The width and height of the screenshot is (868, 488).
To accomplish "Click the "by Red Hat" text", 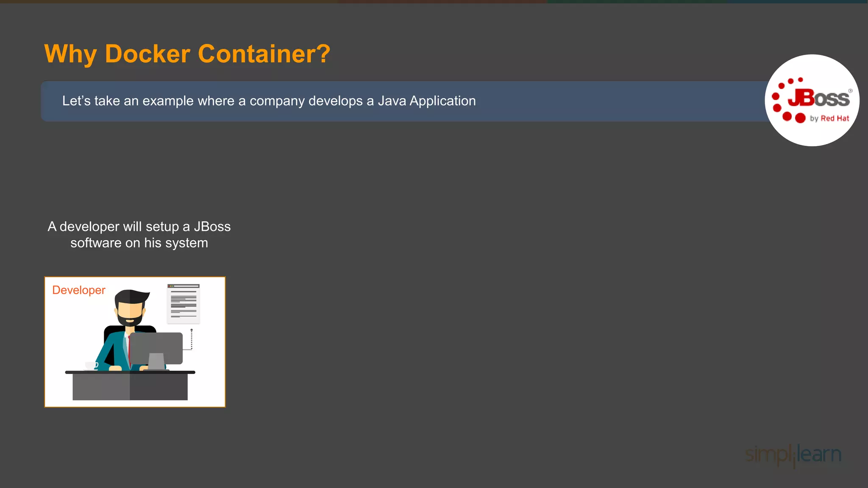I will pyautogui.click(x=829, y=119).
